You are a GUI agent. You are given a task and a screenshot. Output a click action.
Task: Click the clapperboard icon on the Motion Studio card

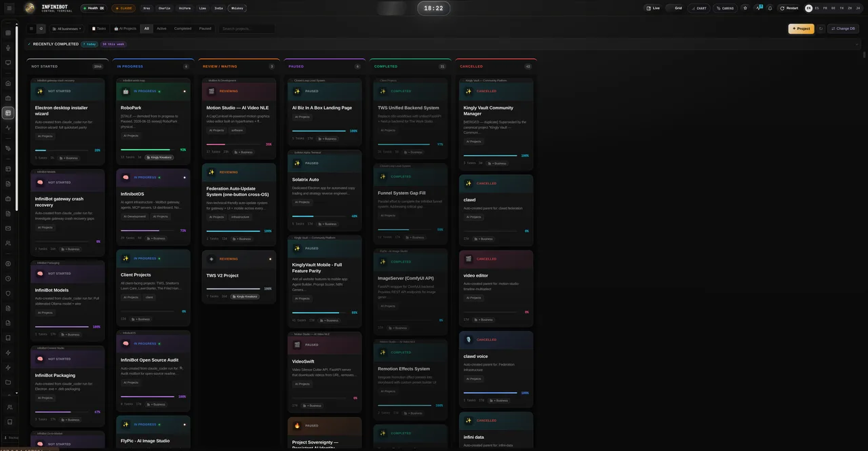[212, 91]
